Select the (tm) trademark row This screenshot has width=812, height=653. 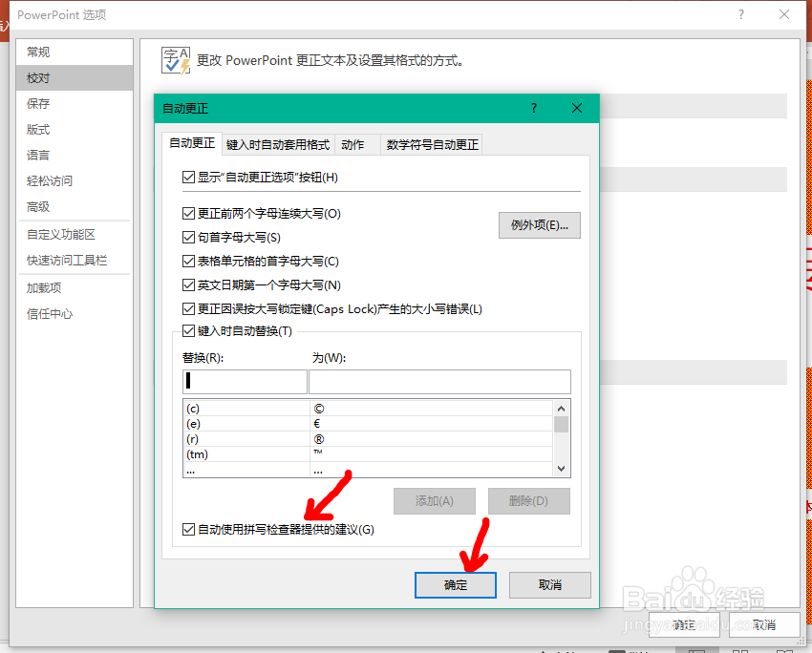coord(368,453)
